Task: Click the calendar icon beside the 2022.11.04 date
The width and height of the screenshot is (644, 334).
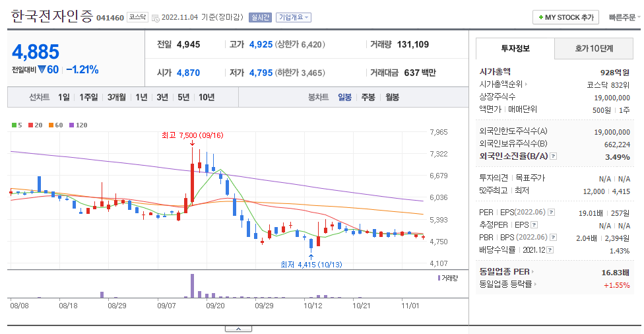Action: click(155, 18)
